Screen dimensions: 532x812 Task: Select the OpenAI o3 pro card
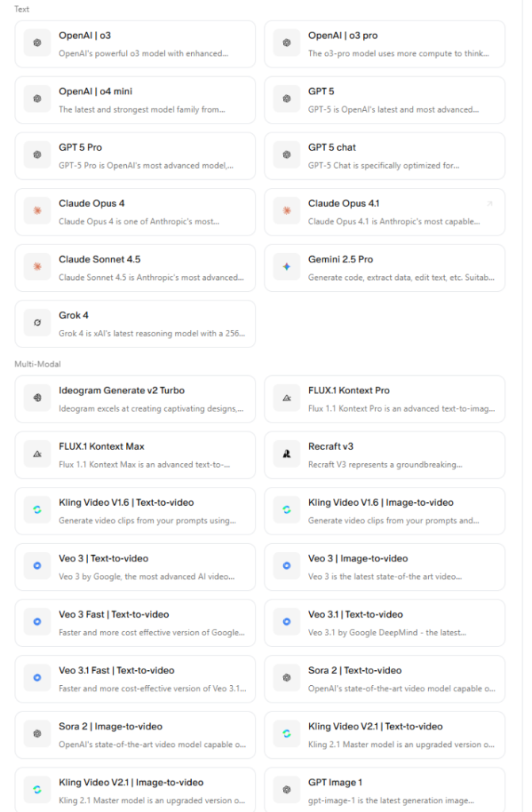pos(385,44)
